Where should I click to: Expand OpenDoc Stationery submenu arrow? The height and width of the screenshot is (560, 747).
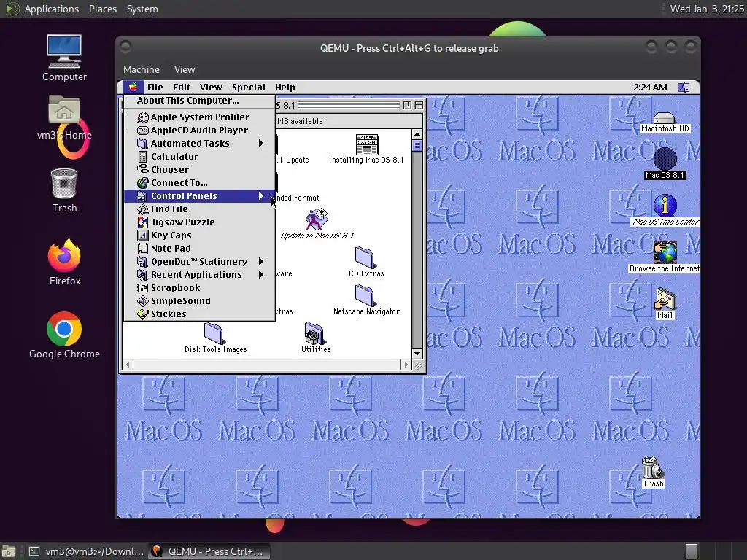tap(260, 262)
